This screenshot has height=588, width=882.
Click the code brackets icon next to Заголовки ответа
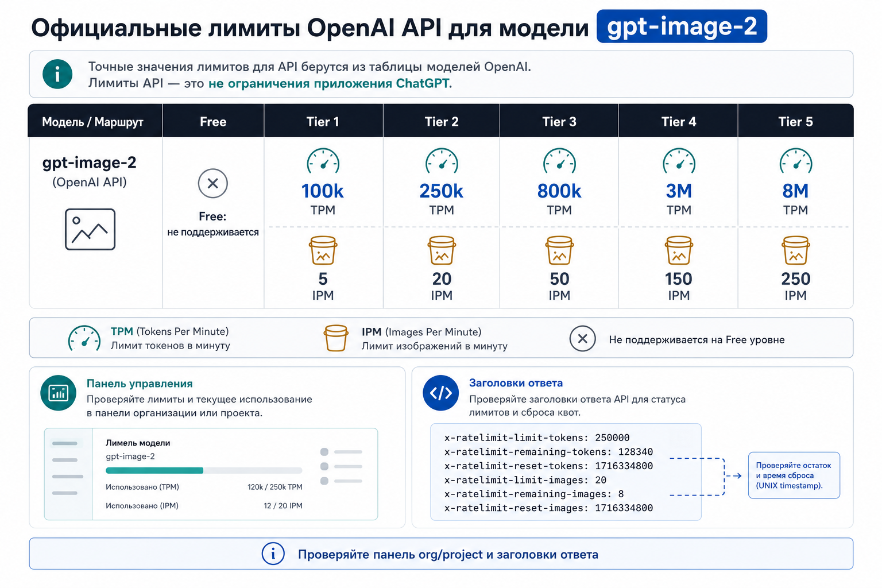click(x=441, y=393)
